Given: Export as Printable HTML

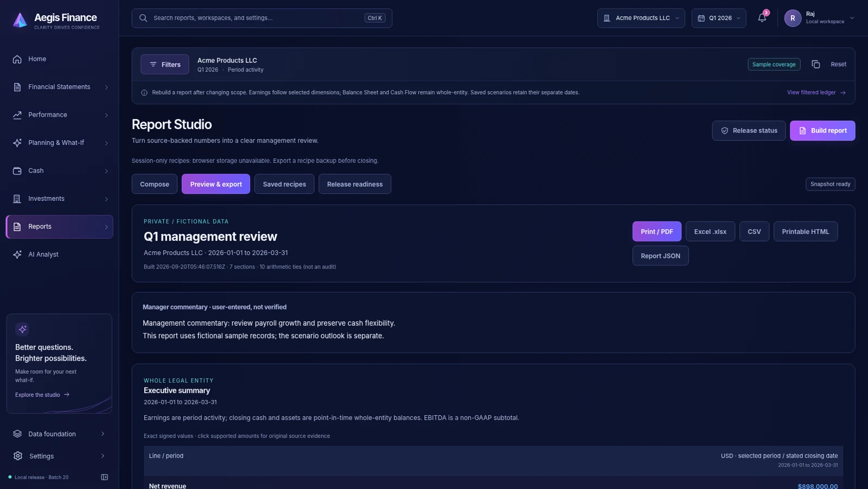Looking at the screenshot, I should 806,231.
